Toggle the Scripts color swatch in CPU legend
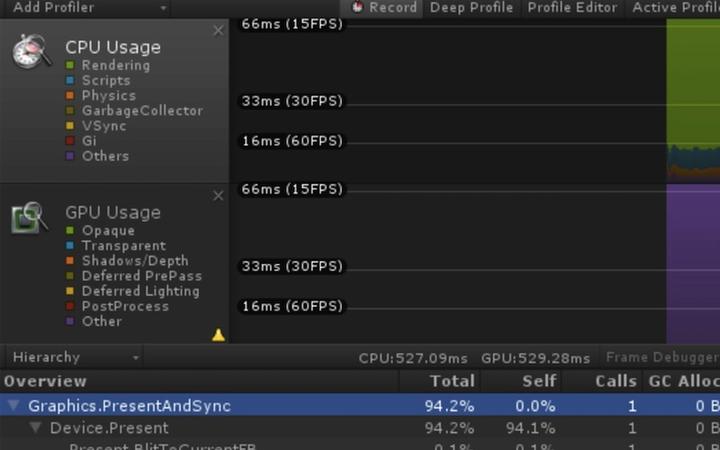The image size is (720, 450). coord(70,80)
